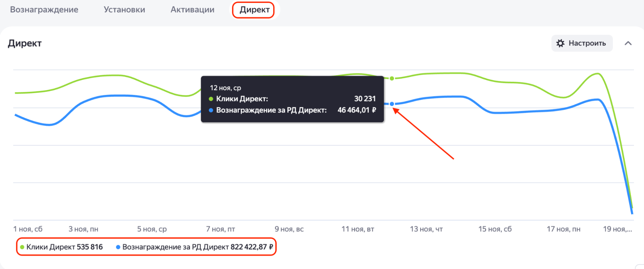Click the 9 ноя, вс axis label

[x=289, y=229]
